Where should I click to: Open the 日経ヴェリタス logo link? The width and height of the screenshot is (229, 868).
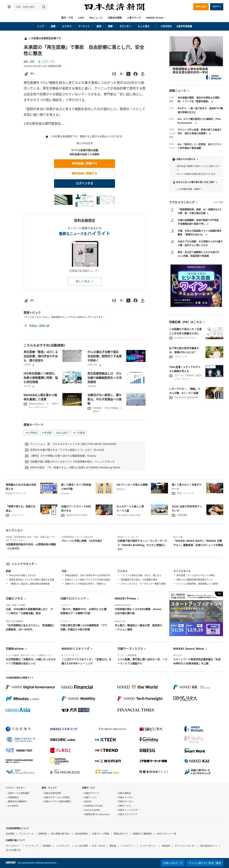tap(185, 699)
